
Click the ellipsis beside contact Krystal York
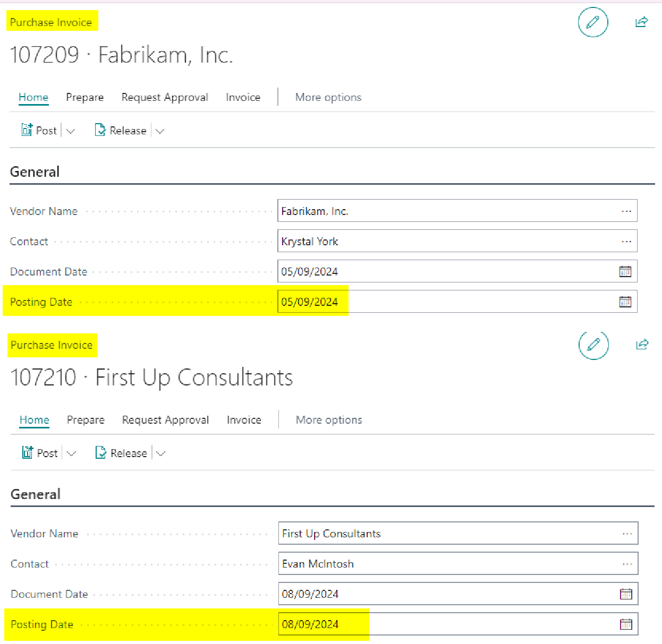point(626,242)
